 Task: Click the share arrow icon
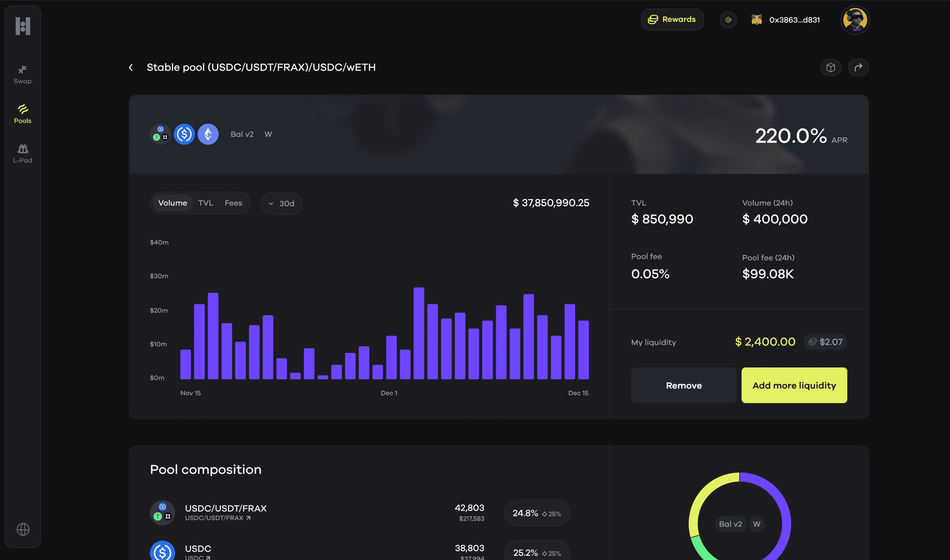tap(858, 68)
